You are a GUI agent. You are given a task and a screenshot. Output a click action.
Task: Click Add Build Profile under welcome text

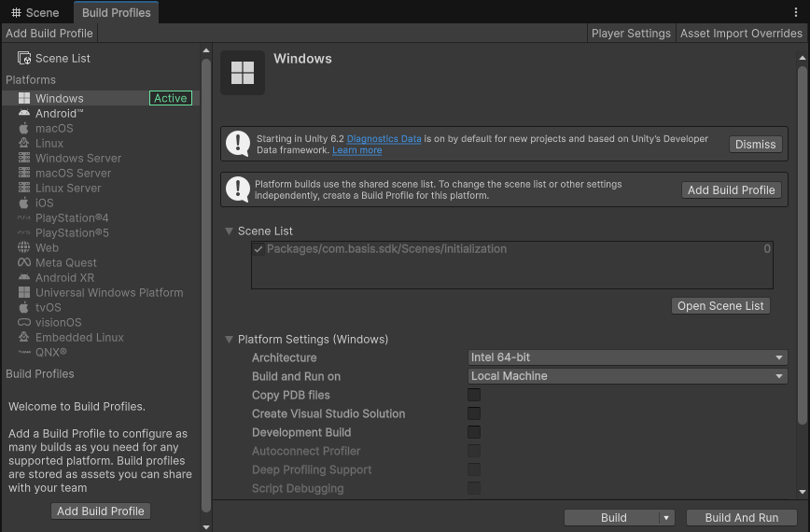pos(100,511)
